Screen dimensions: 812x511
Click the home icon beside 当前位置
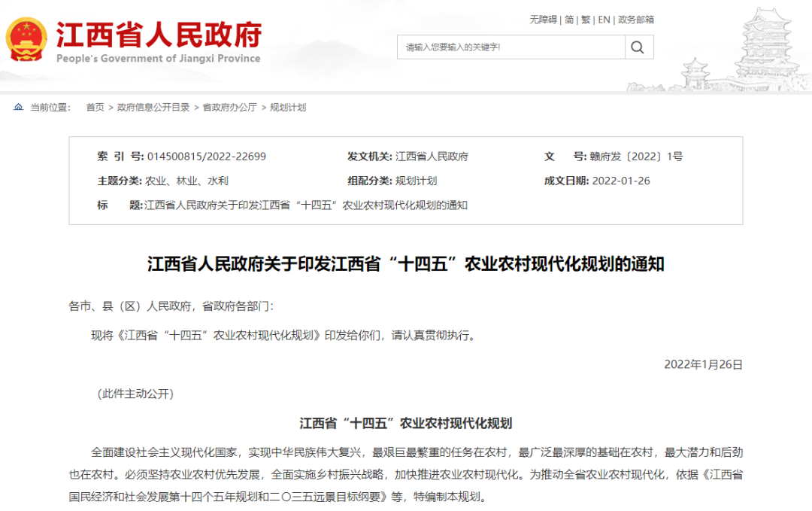click(18, 108)
